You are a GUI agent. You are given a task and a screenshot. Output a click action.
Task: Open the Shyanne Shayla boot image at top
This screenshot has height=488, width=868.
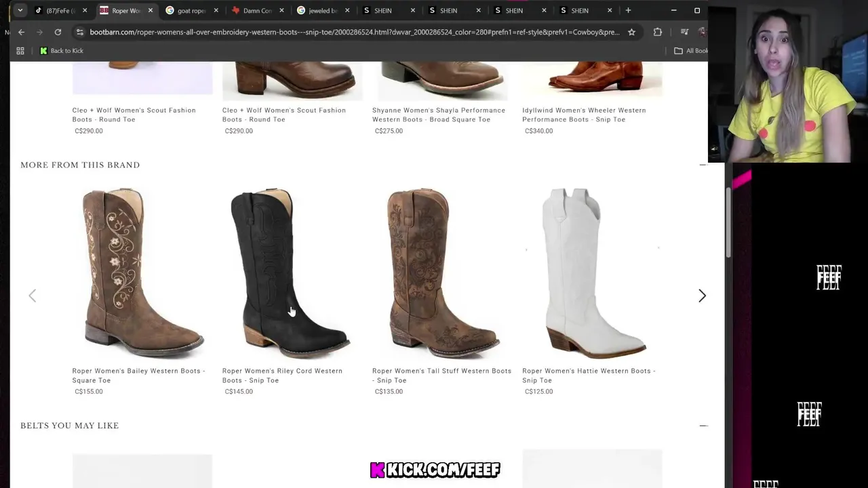pyautogui.click(x=442, y=80)
